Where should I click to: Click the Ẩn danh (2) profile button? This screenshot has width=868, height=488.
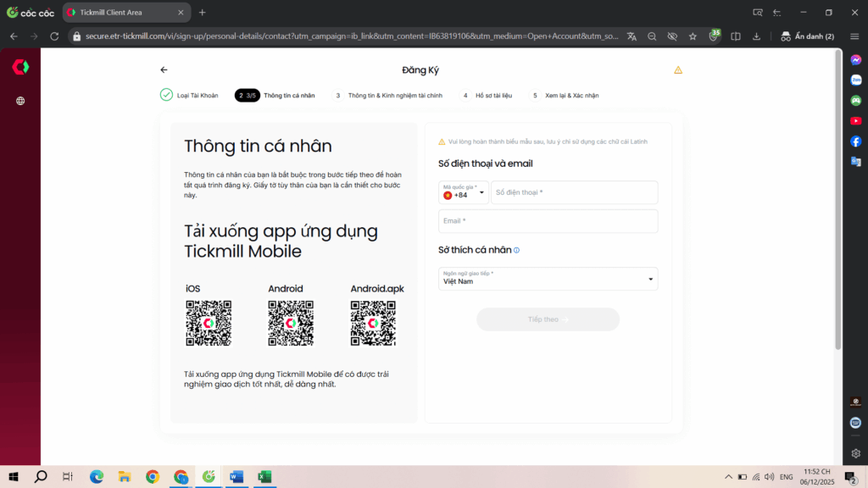807,36
